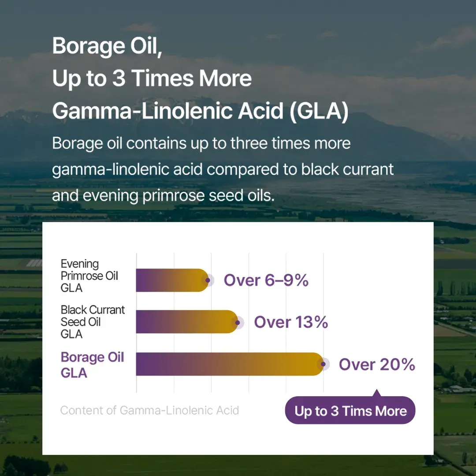Select the "Over 6–9%" value label
Viewport: 476px width, 476px height.
click(266, 280)
